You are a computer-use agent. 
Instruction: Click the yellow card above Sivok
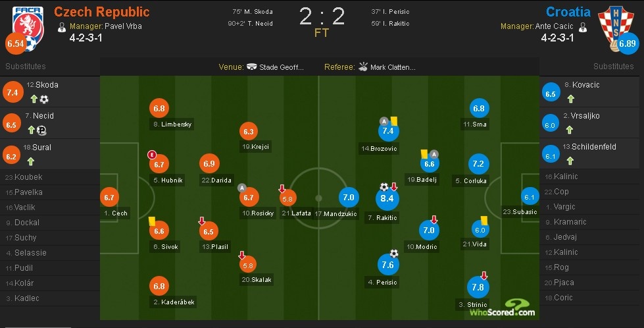coord(151,221)
